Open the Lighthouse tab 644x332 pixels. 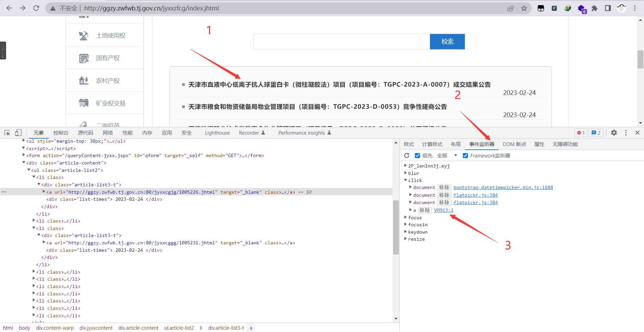(217, 133)
